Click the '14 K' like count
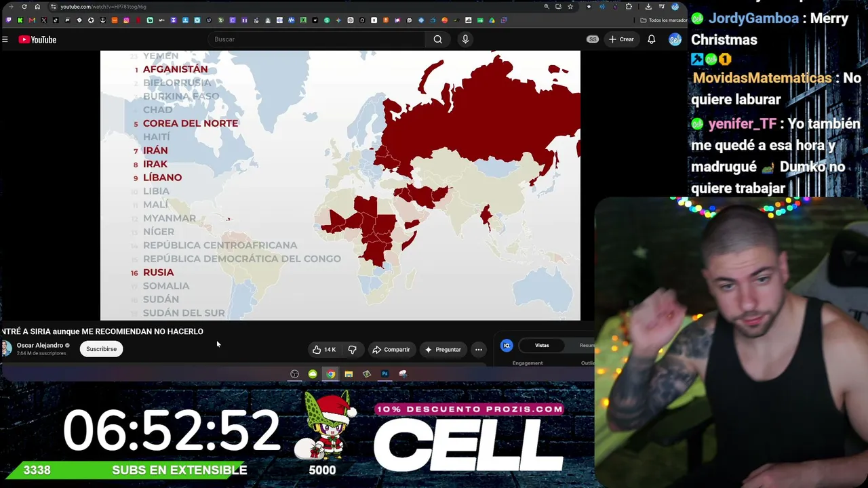The image size is (868, 488). pos(330,350)
